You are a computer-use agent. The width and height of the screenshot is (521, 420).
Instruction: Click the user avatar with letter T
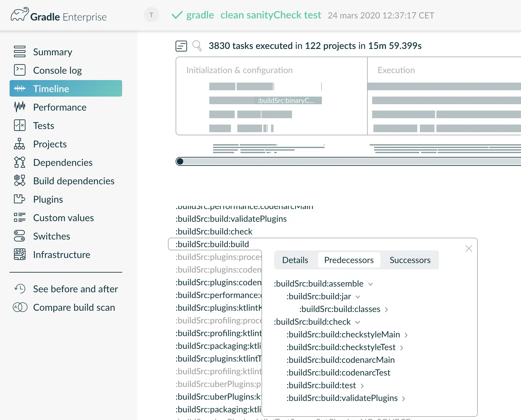click(x=151, y=15)
